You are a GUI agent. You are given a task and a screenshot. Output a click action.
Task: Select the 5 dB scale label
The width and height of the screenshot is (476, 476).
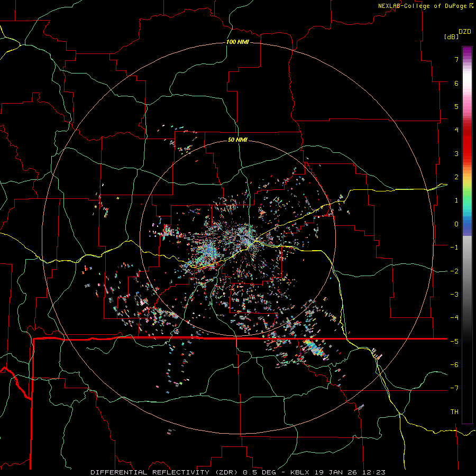pos(456,106)
